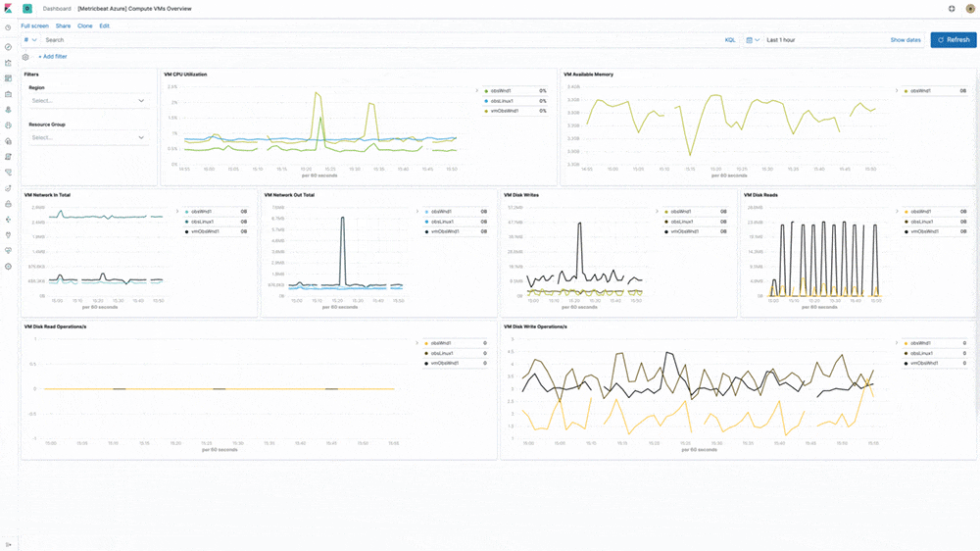The image size is (980, 551).
Task: Open the Dev Tools icon in sidebar
Action: (x=8, y=235)
